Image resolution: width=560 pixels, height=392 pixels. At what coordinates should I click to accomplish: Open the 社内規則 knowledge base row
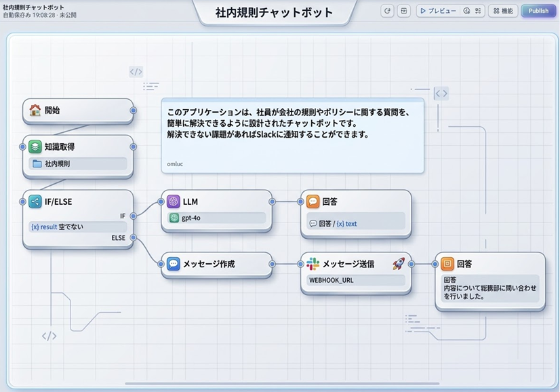78,163
